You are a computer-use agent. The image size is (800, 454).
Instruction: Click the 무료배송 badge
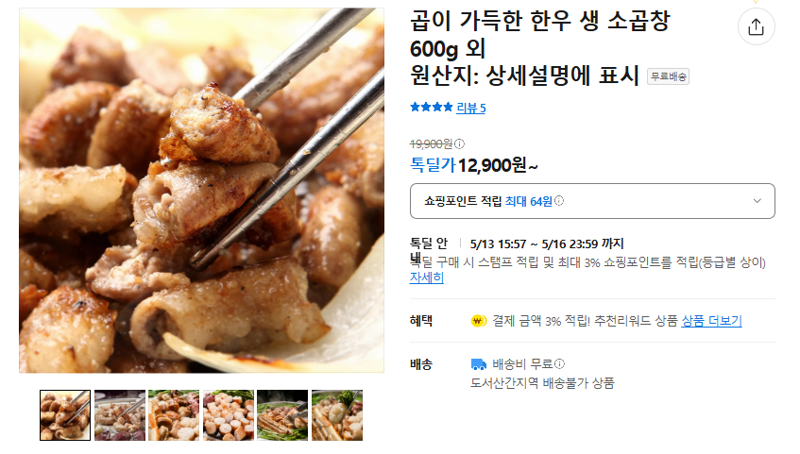(x=668, y=77)
